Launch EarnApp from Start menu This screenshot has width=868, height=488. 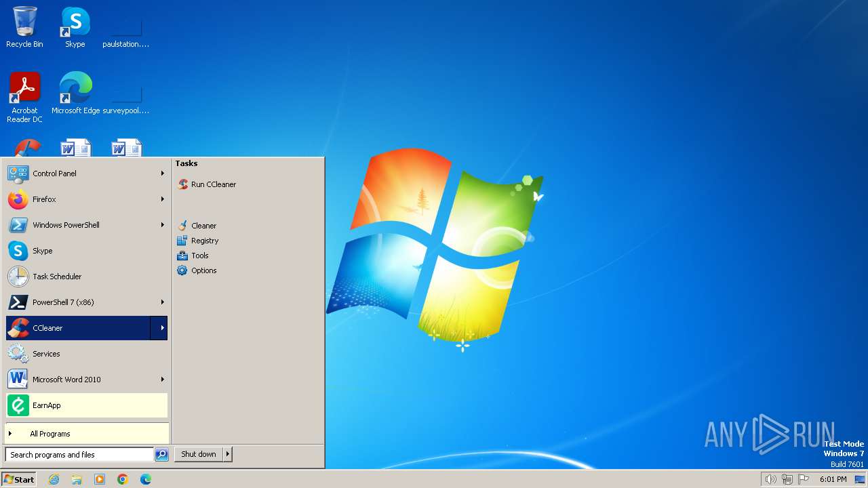pos(86,405)
